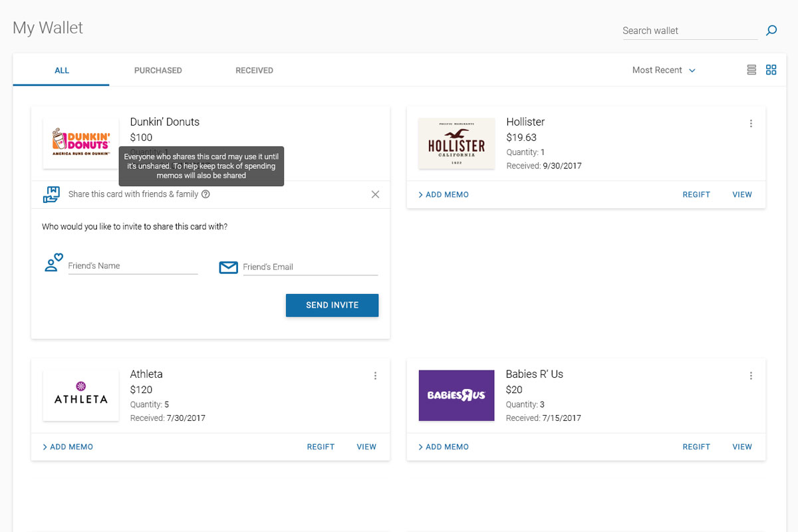This screenshot has width=798, height=532.
Task: Select the All tab
Action: 62,70
